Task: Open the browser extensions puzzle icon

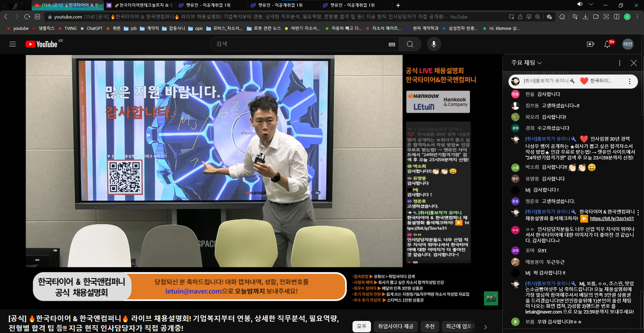Action: pyautogui.click(x=562, y=17)
